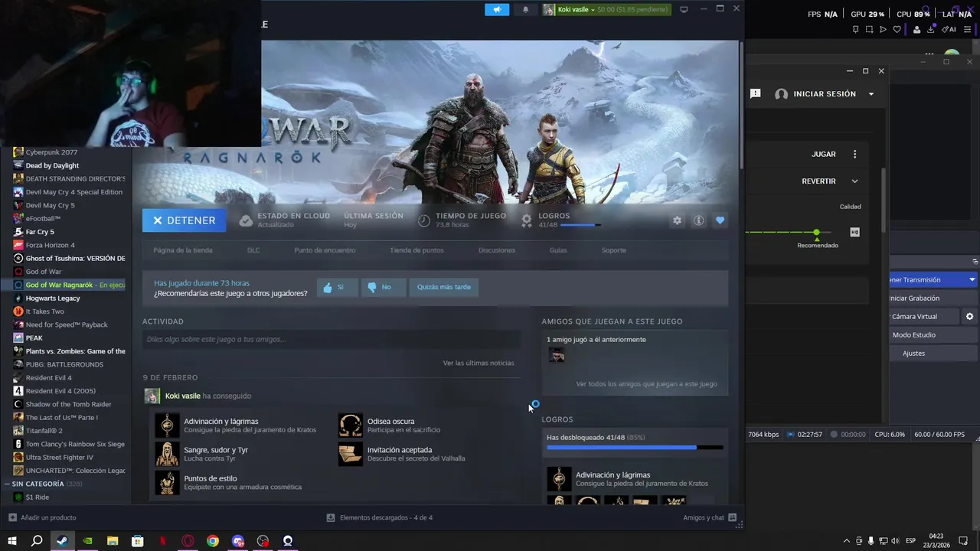This screenshot has width=980, height=551.
Task: Click Quizás más tarde button
Action: coord(444,287)
